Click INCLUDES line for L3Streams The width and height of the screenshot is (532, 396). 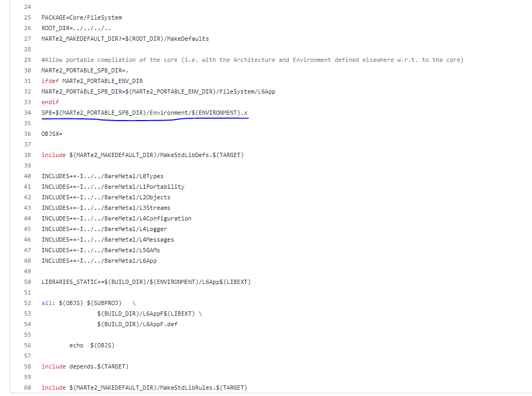pyautogui.click(x=106, y=208)
